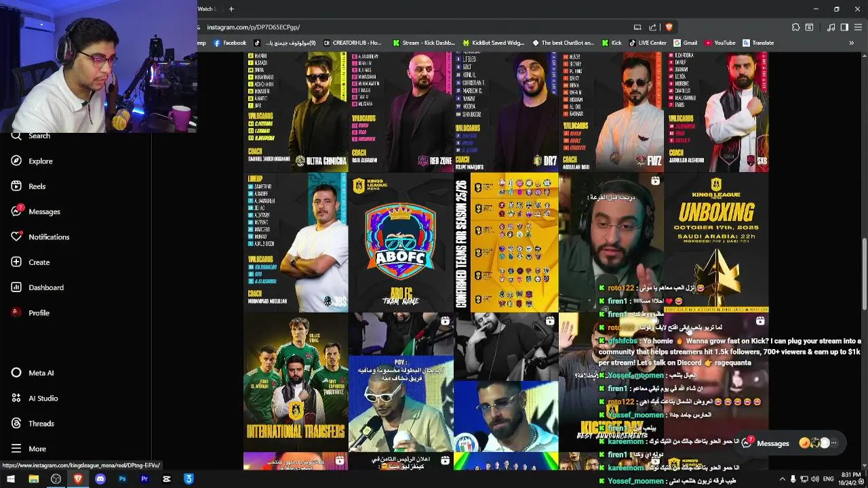Open the 3DS lineup post
868x488 pixels.
point(296,242)
